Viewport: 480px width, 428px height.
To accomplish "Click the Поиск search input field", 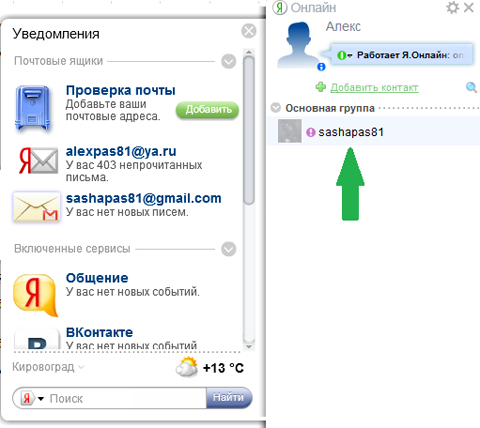I will point(127,398).
